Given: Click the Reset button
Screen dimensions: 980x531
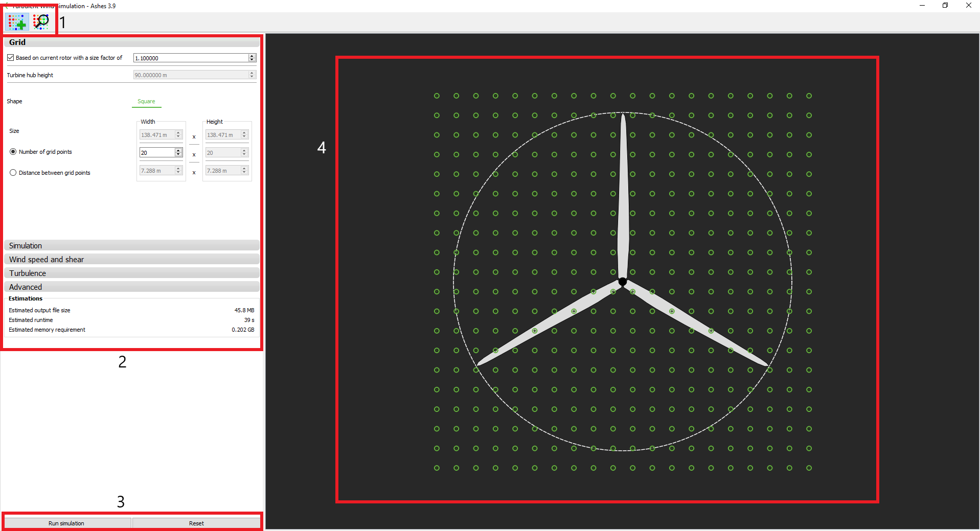Looking at the screenshot, I should coord(196,523).
